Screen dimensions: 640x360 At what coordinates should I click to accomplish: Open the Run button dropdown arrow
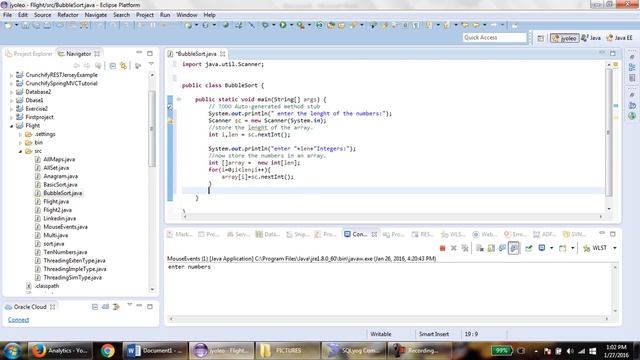click(x=291, y=25)
